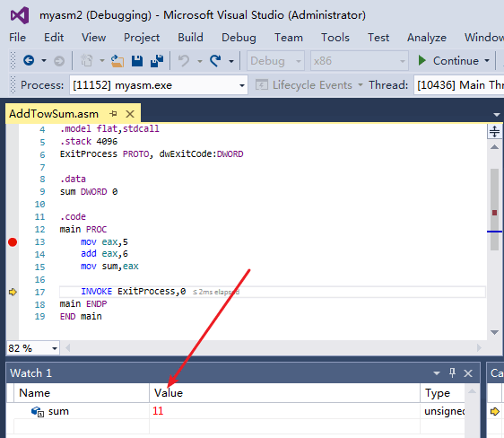This screenshot has width=504, height=438.
Task: Click the Save floppy disk icon
Action: pos(137,61)
